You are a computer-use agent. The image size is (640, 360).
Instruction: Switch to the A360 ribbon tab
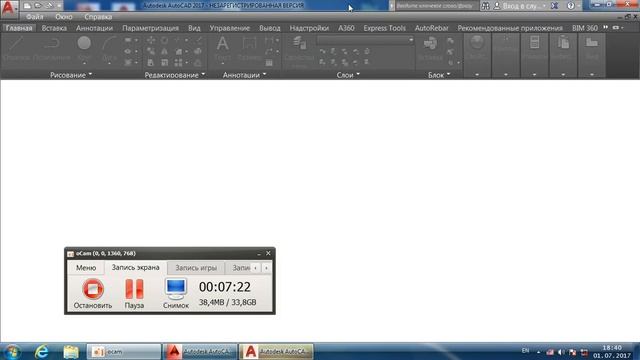346,28
